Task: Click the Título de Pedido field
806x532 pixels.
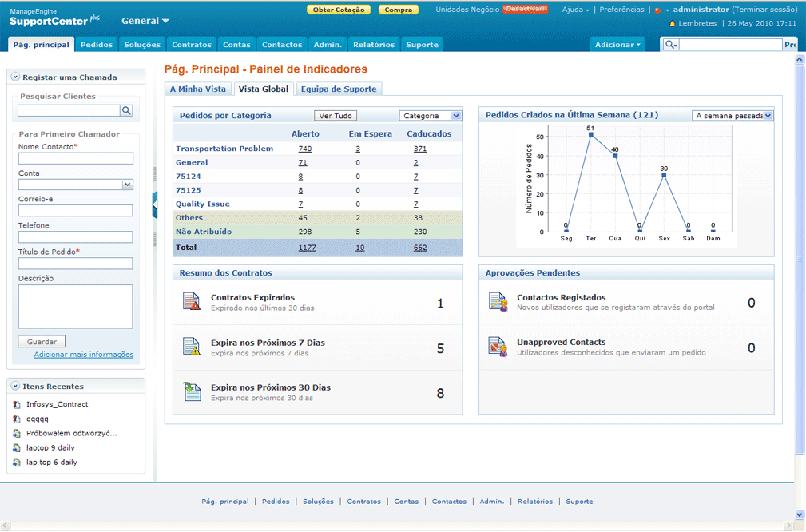Action: click(x=76, y=264)
